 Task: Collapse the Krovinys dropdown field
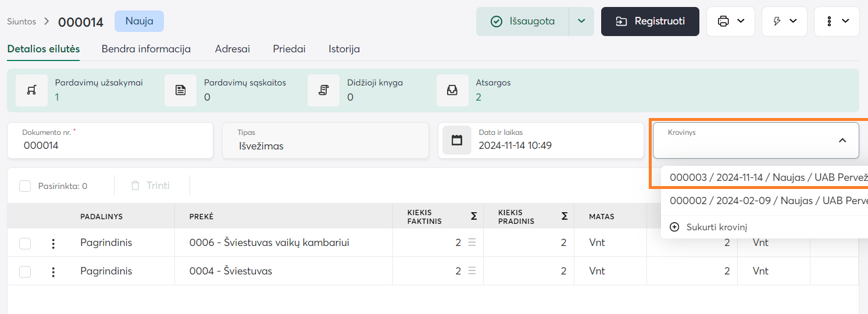(842, 141)
